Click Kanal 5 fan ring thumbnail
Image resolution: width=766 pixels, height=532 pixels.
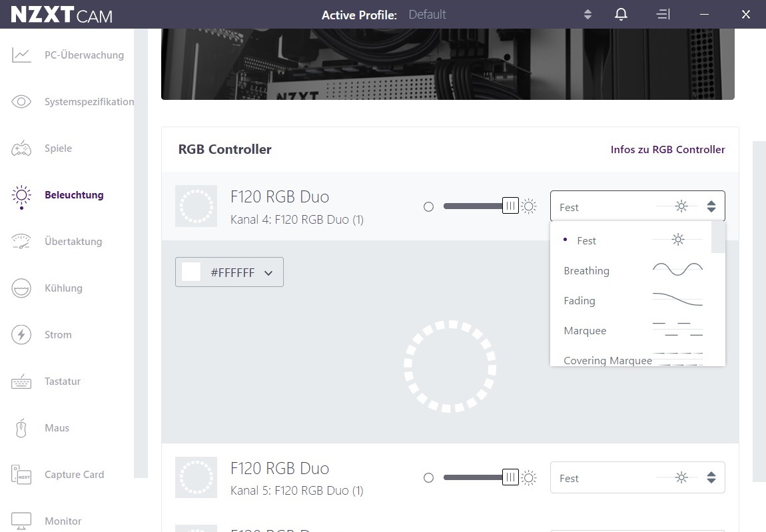196,477
